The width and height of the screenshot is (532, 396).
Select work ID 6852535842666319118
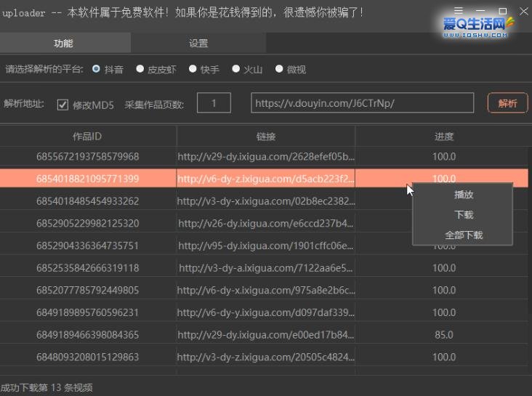pyautogui.click(x=87, y=267)
